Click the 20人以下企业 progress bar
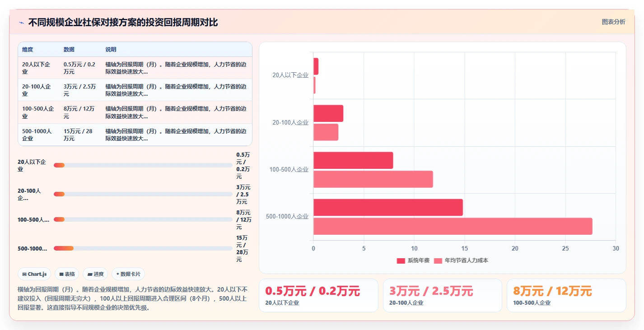The height and width of the screenshot is (330, 644). 143,165
